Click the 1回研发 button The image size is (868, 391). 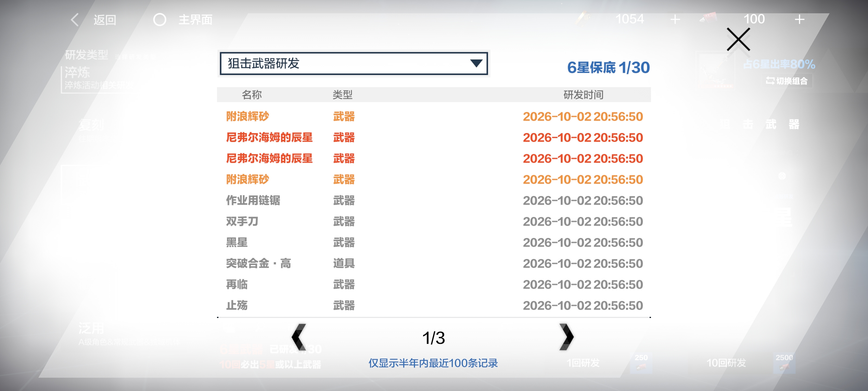click(x=583, y=363)
